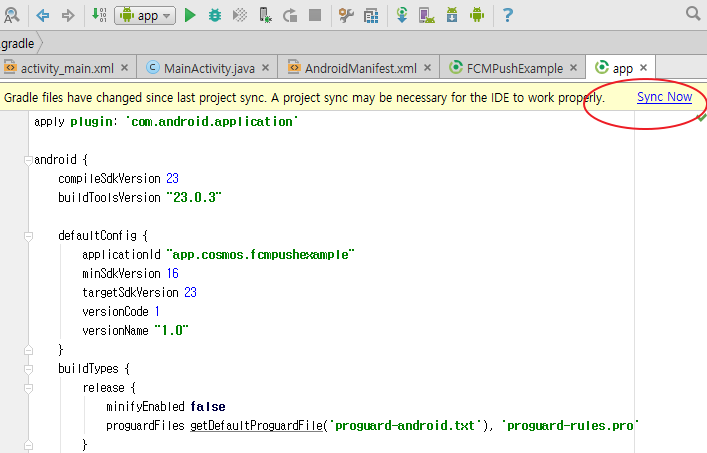
Task: Click the rerun application icon
Action: click(x=290, y=16)
